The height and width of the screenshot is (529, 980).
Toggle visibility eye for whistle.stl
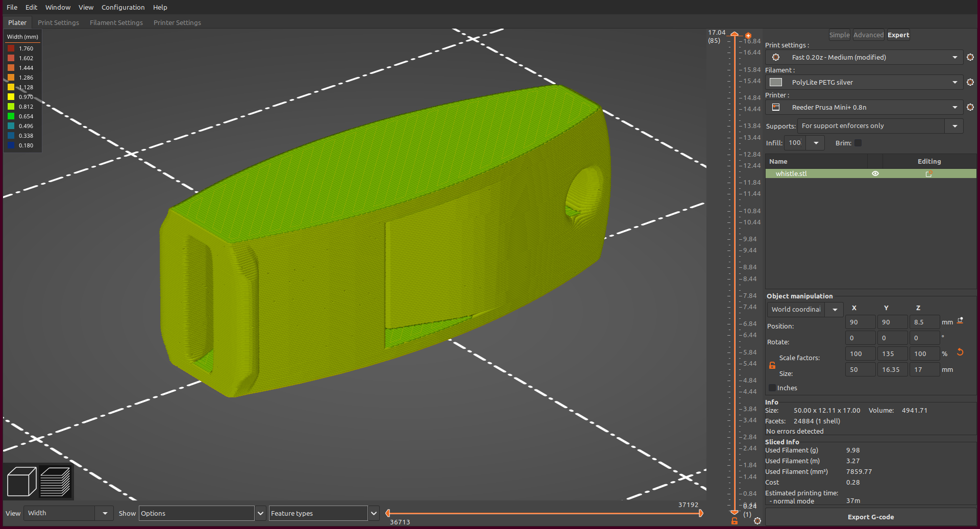(x=875, y=173)
